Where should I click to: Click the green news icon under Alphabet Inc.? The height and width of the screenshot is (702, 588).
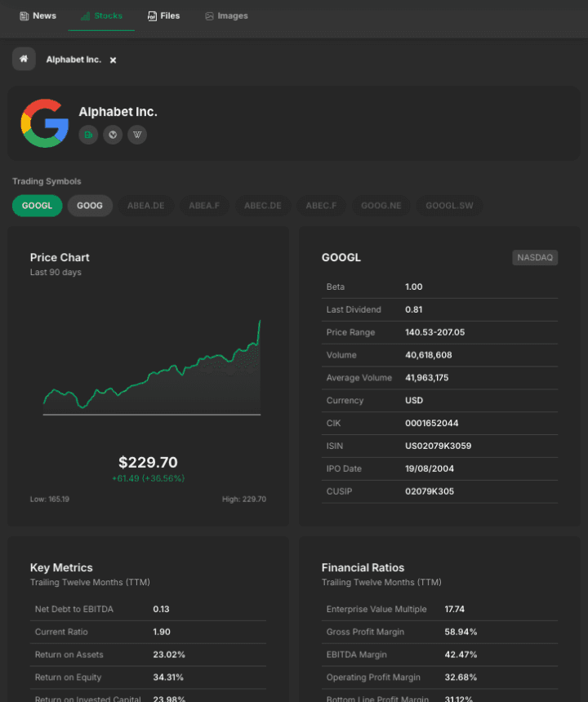88,135
